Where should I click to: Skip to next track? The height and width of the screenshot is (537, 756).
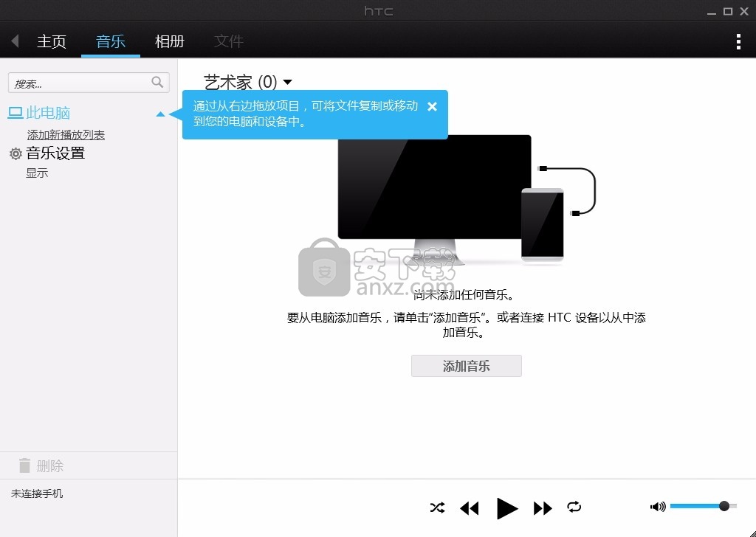pos(543,508)
